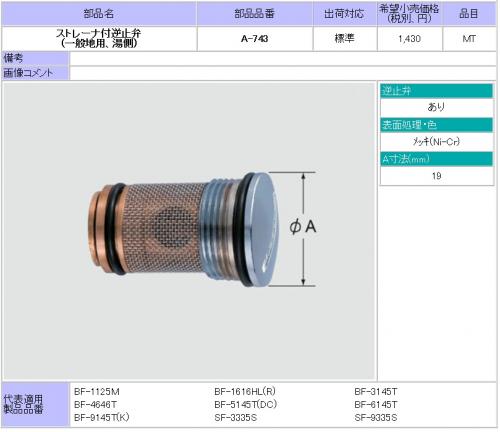Select product number BF-5145T(DC)

246,405
